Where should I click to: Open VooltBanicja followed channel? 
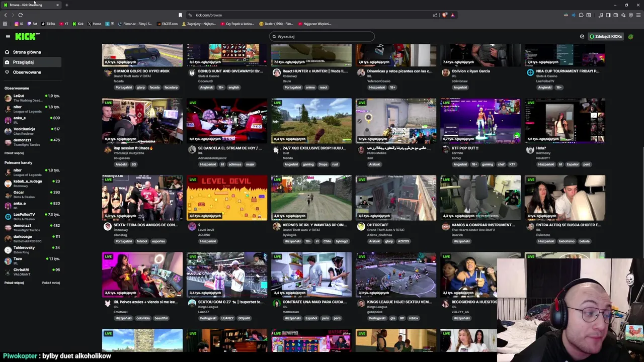click(x=31, y=131)
